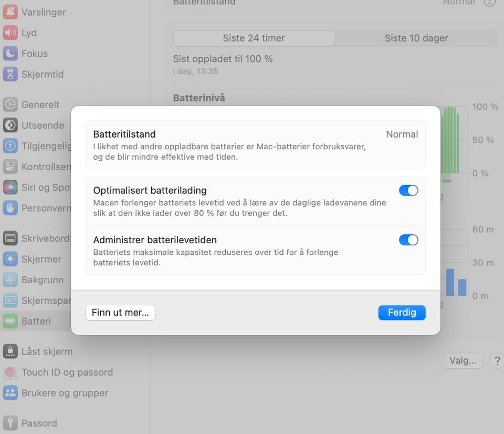Image resolution: width=504 pixels, height=434 pixels.
Task: Open the Varslinger bell icon
Action: pyautogui.click(x=10, y=12)
